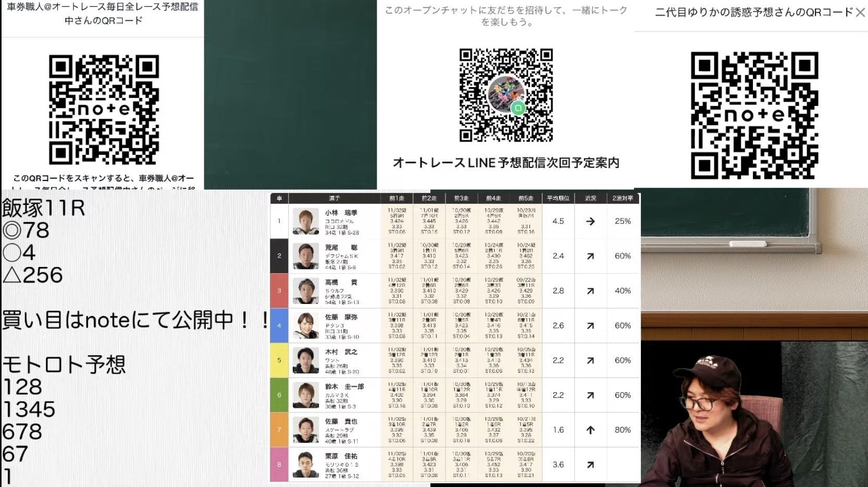
Task: Click the trend arrow in 荒尾 聡's row
Action: (x=590, y=256)
